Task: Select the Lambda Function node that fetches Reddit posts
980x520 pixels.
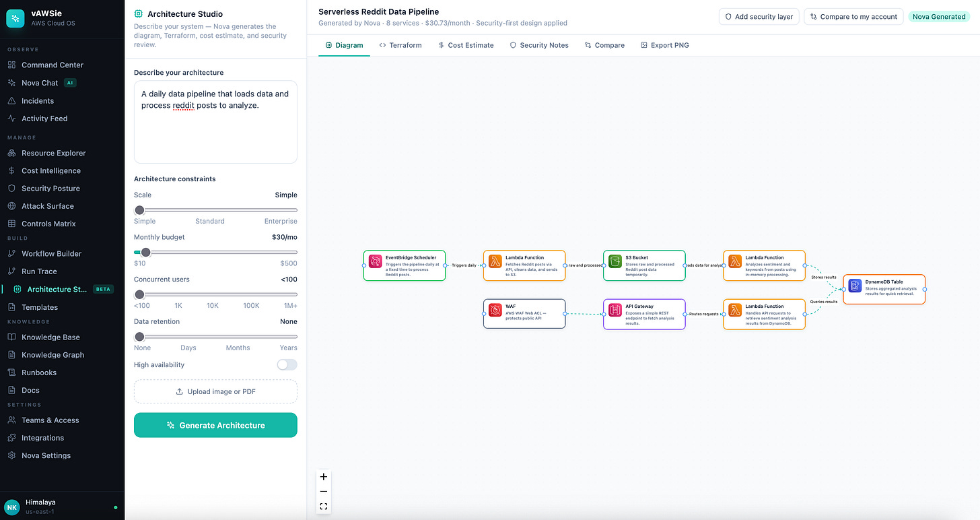Action: pos(524,265)
